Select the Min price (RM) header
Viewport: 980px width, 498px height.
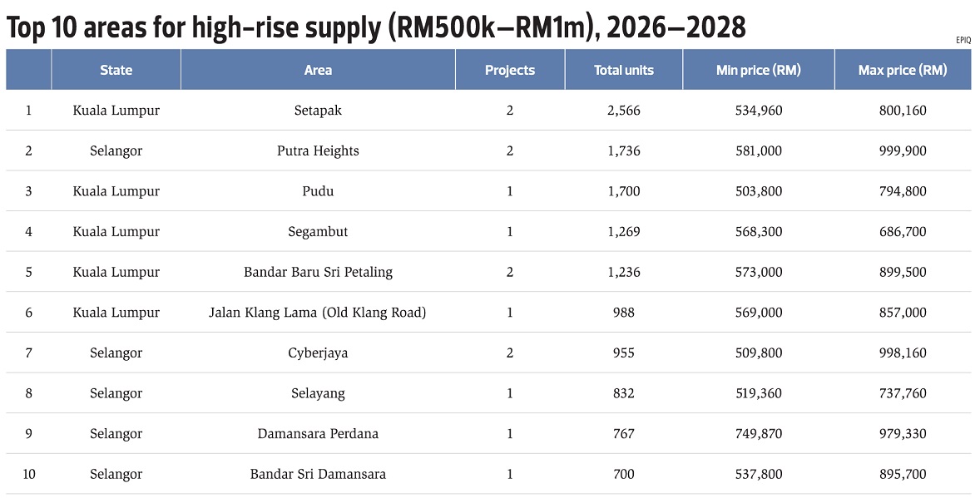pyautogui.click(x=759, y=70)
